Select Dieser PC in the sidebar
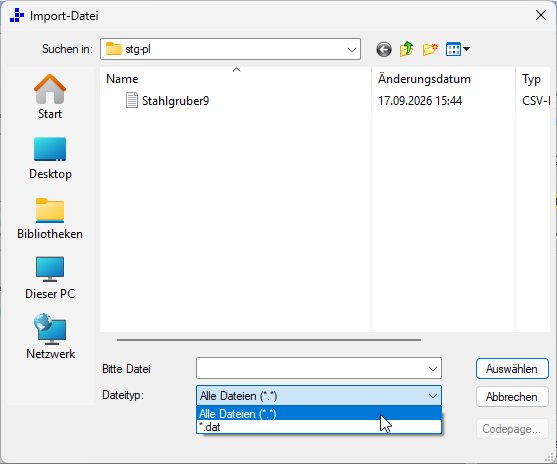Screen dimensions: 557x464 pyautogui.click(x=50, y=278)
